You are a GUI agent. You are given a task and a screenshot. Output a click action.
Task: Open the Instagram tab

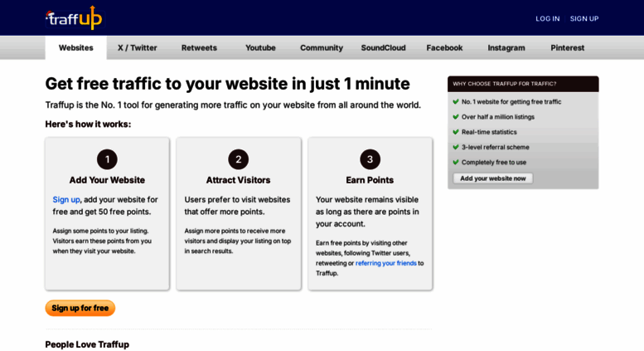(x=506, y=47)
